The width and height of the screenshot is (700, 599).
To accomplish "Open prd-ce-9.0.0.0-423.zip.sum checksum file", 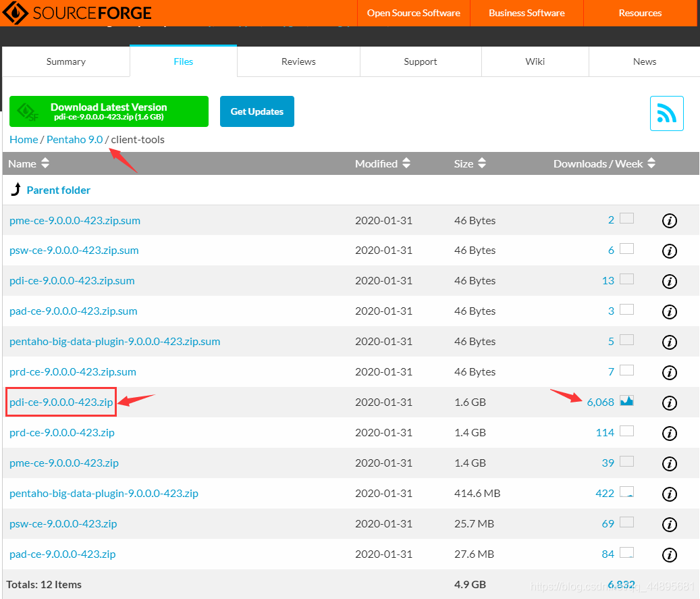I will click(x=73, y=371).
